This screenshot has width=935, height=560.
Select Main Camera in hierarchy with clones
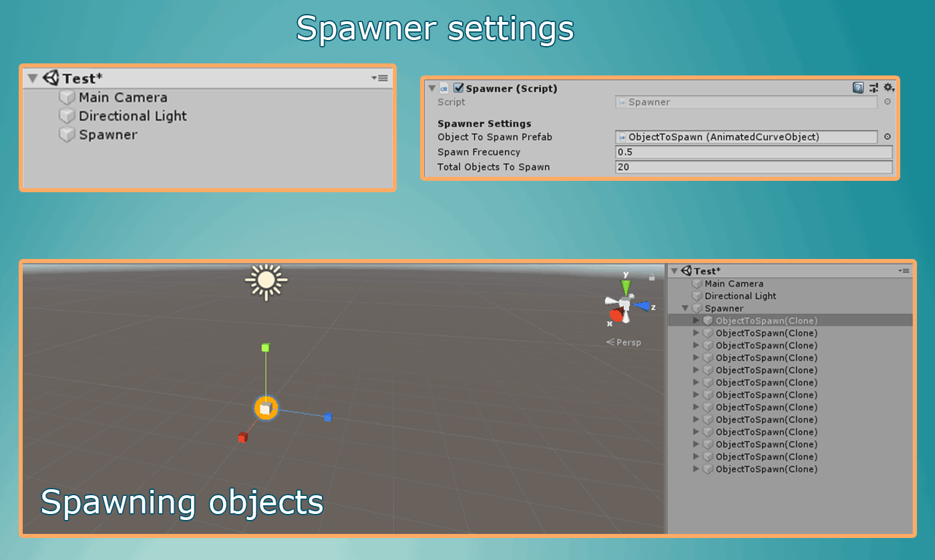734,284
